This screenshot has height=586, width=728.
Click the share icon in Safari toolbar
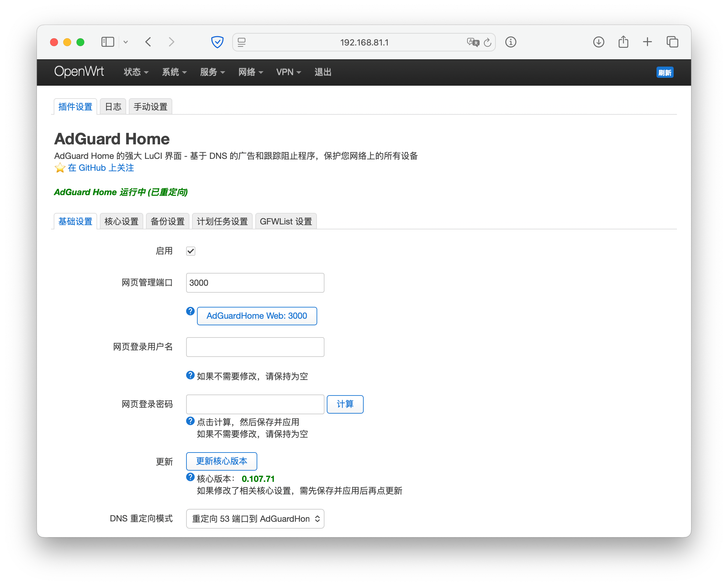click(x=623, y=42)
